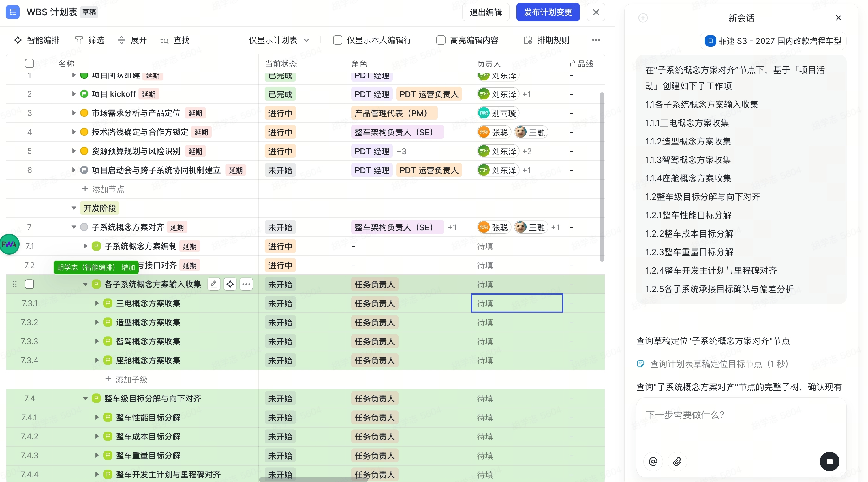Click the 产品线 column header

581,63
